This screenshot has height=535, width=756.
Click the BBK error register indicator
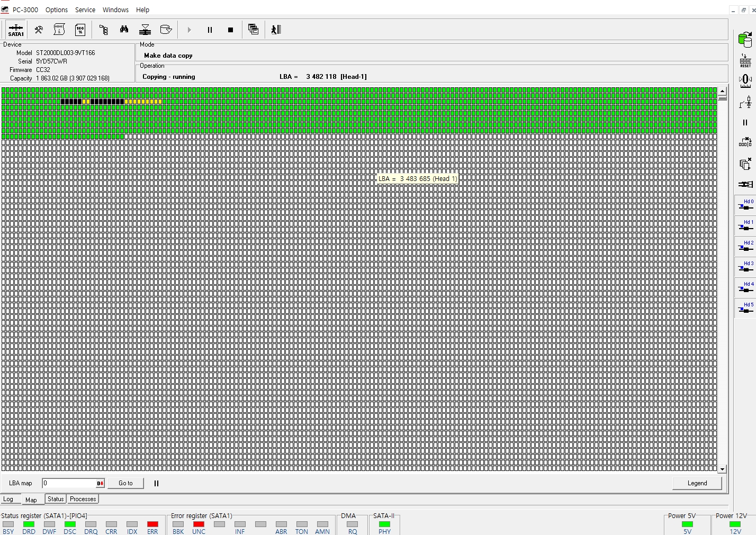point(178,524)
